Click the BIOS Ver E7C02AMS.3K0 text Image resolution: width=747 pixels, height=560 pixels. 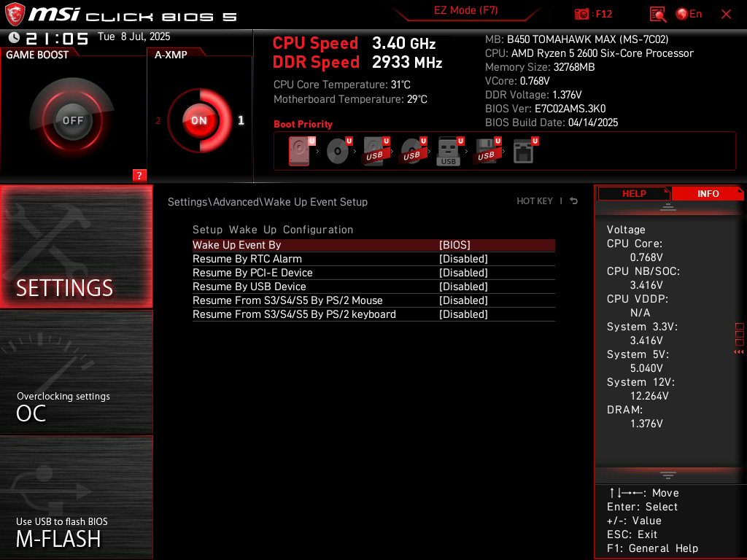(x=545, y=109)
